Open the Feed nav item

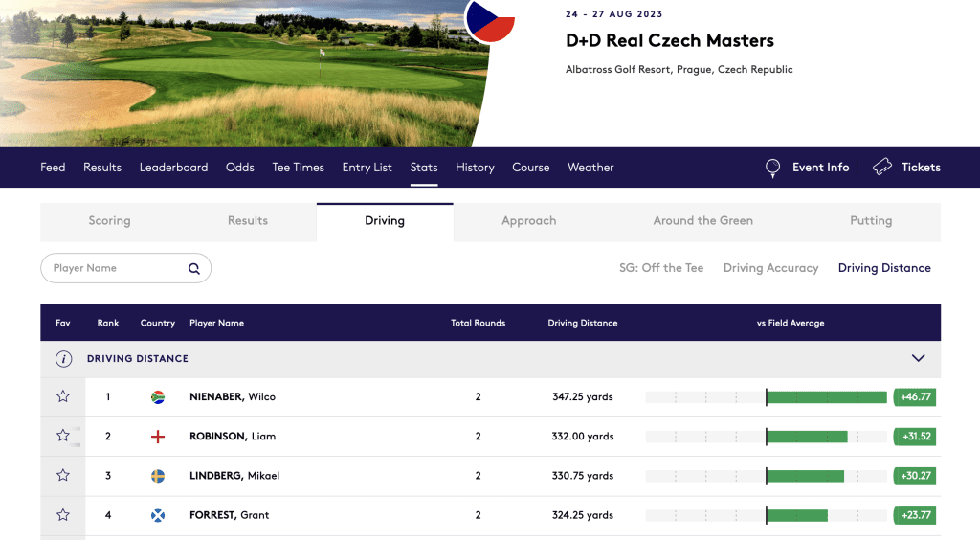[53, 167]
